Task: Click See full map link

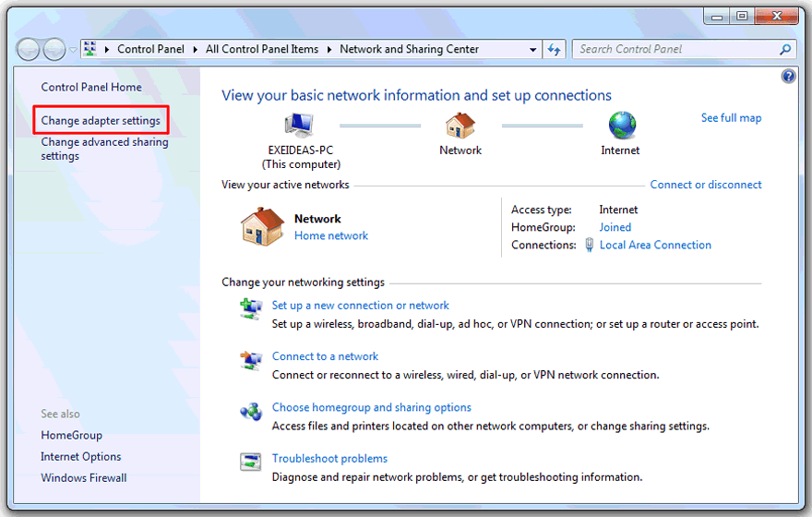Action: point(731,118)
